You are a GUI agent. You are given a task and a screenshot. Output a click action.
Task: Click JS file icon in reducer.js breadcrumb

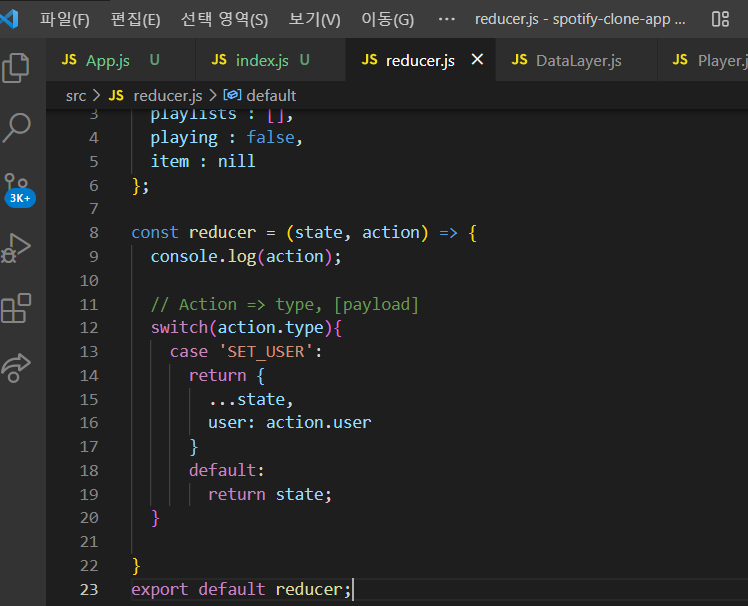click(116, 95)
